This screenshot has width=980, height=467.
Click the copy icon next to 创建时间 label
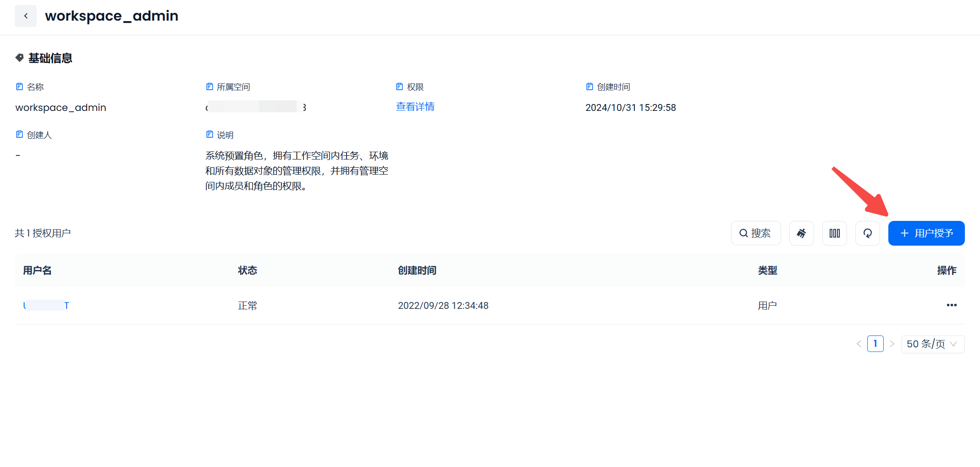[x=589, y=87]
